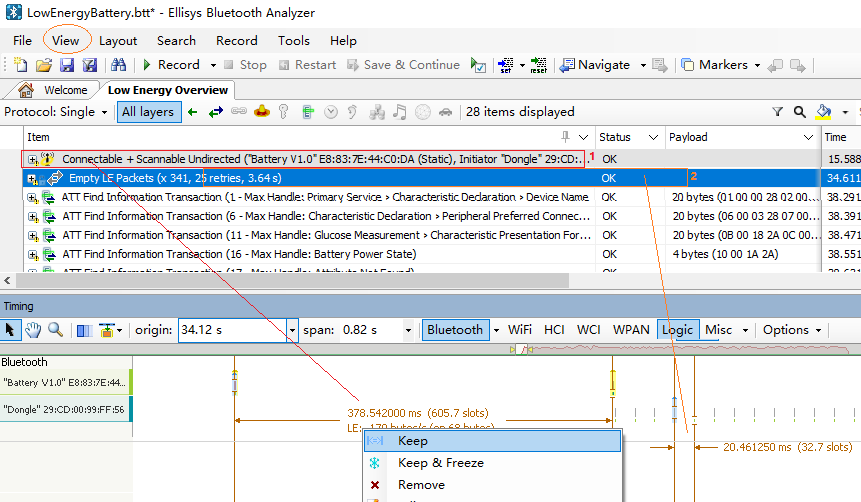861x502 pixels.
Task: Click the 'reset' time reference icon
Action: [x=539, y=65]
